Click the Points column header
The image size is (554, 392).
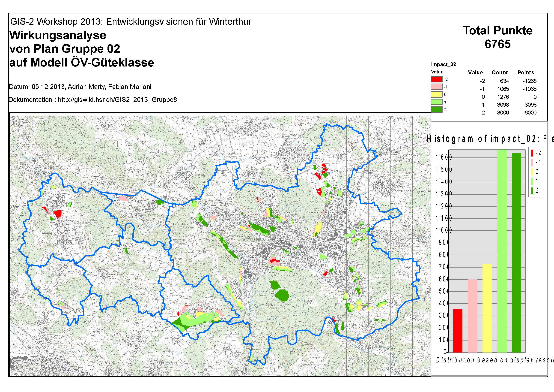tap(526, 73)
